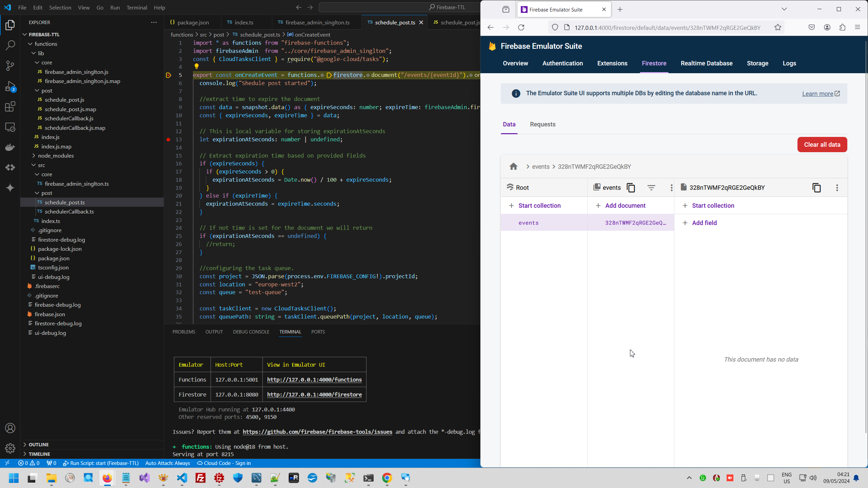Image resolution: width=868 pixels, height=488 pixels.
Task: Open the Run and Debug view
Action: click(x=10, y=86)
